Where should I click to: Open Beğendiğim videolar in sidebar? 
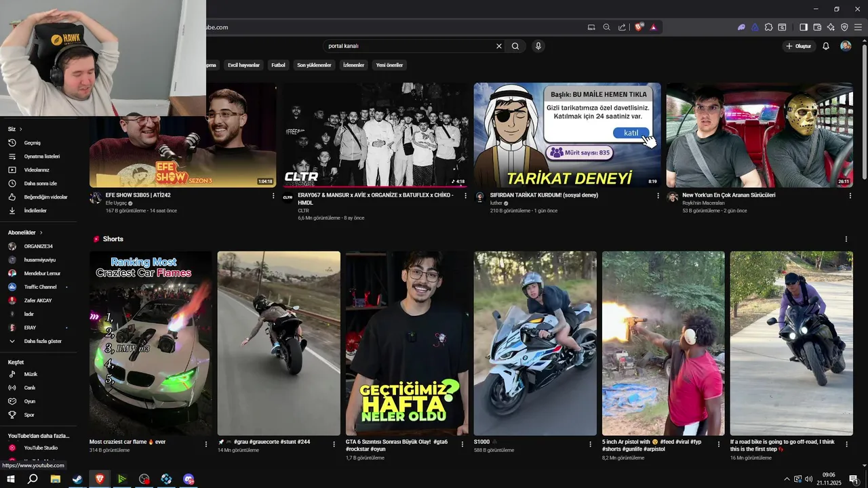click(x=38, y=197)
